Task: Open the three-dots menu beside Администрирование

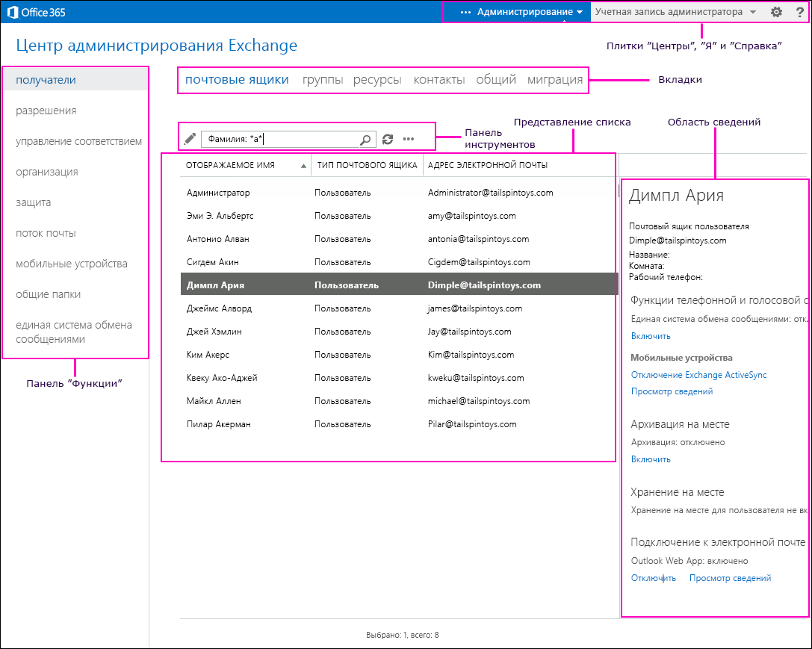Action: (x=465, y=12)
